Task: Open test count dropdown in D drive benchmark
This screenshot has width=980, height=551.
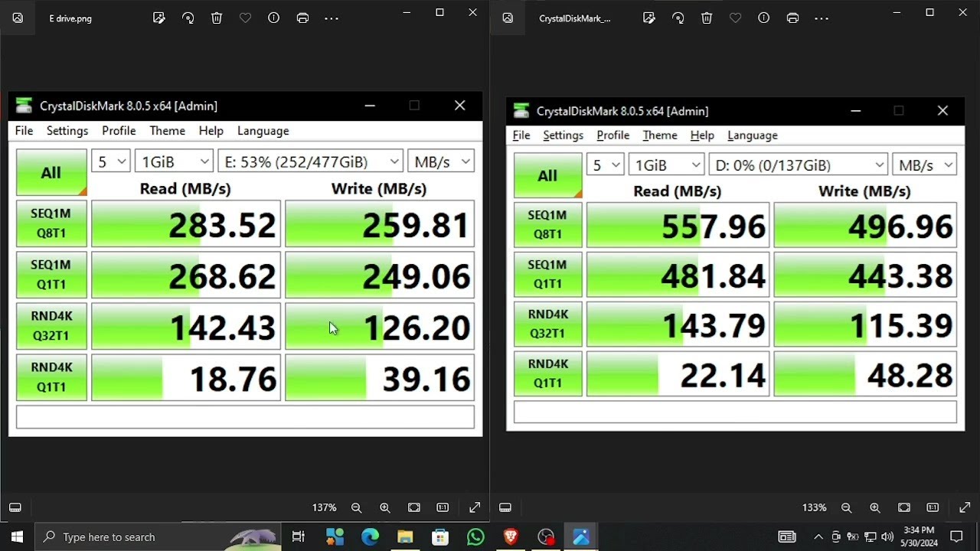Action: [605, 165]
